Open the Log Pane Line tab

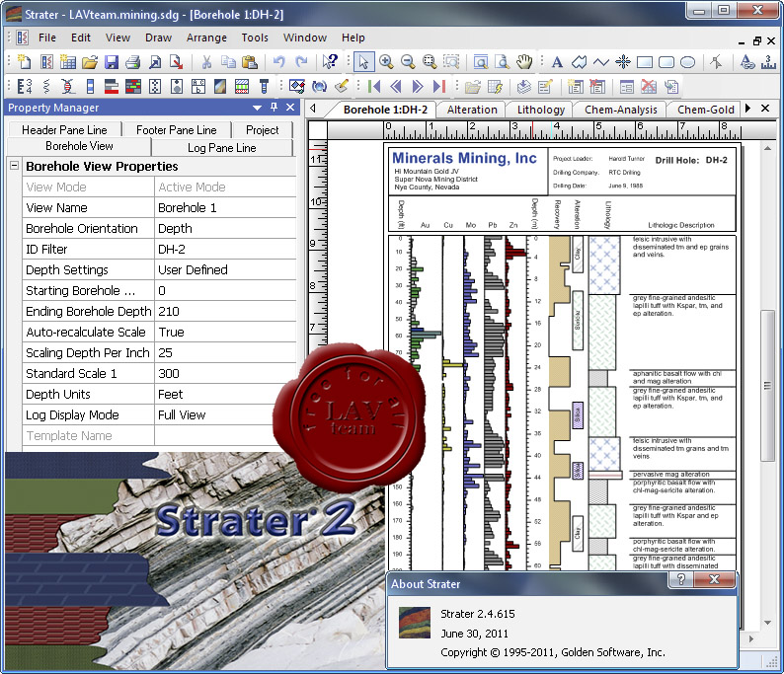(x=222, y=148)
